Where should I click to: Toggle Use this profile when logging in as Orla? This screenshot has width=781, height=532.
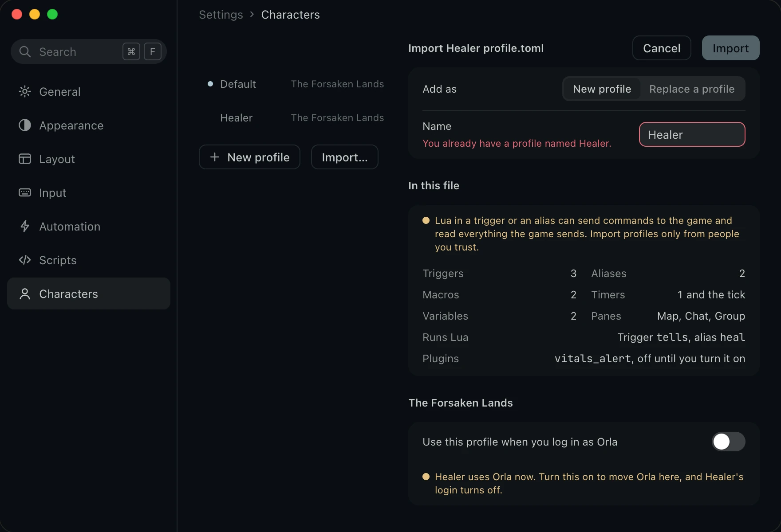[x=729, y=442]
